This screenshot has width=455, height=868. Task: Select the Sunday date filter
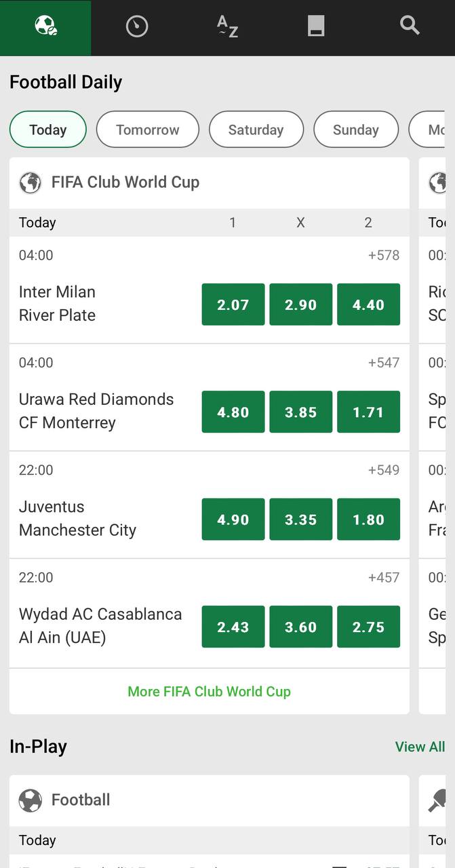click(x=356, y=130)
